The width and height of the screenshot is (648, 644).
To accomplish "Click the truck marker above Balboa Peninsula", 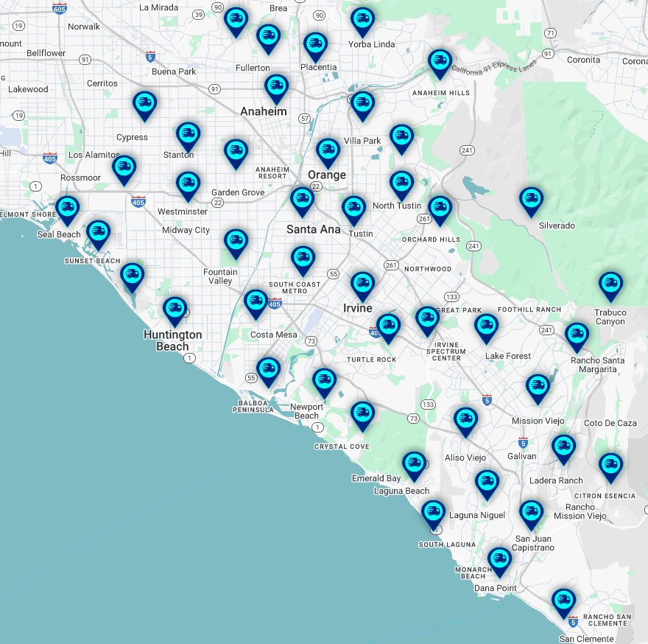I will click(268, 370).
